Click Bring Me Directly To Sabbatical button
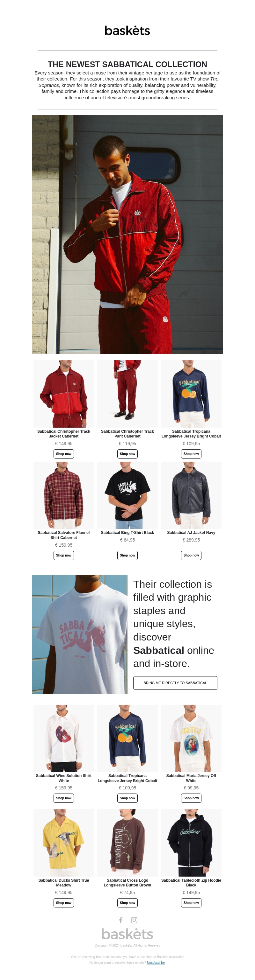 pos(175,682)
